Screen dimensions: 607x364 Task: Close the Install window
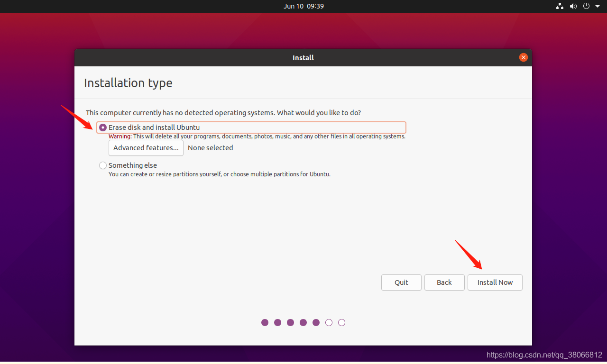524,57
